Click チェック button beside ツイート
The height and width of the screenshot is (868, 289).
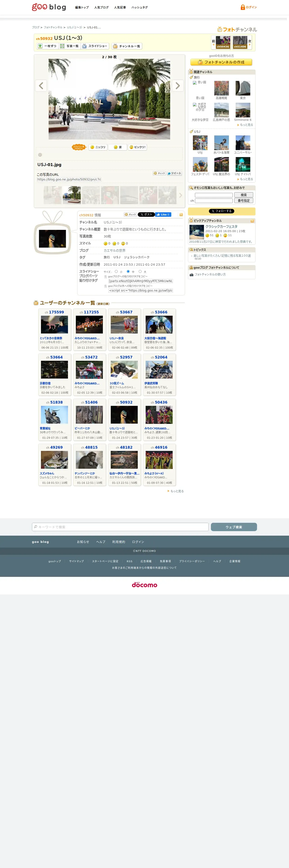tap(159, 173)
